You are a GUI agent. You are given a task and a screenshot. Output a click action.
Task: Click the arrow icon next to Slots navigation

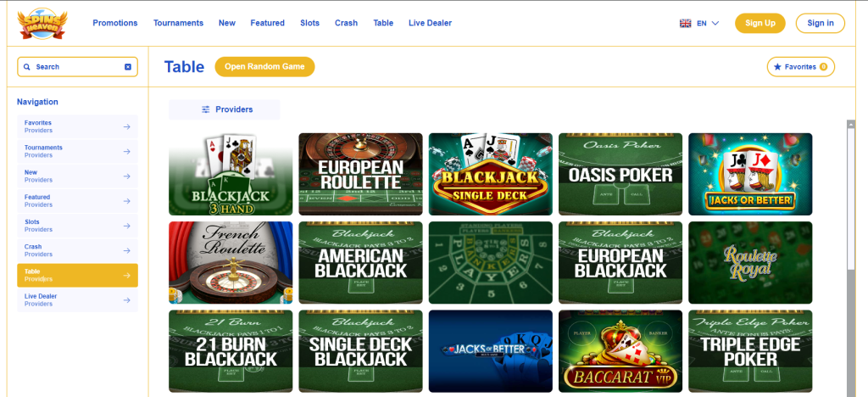(x=127, y=226)
